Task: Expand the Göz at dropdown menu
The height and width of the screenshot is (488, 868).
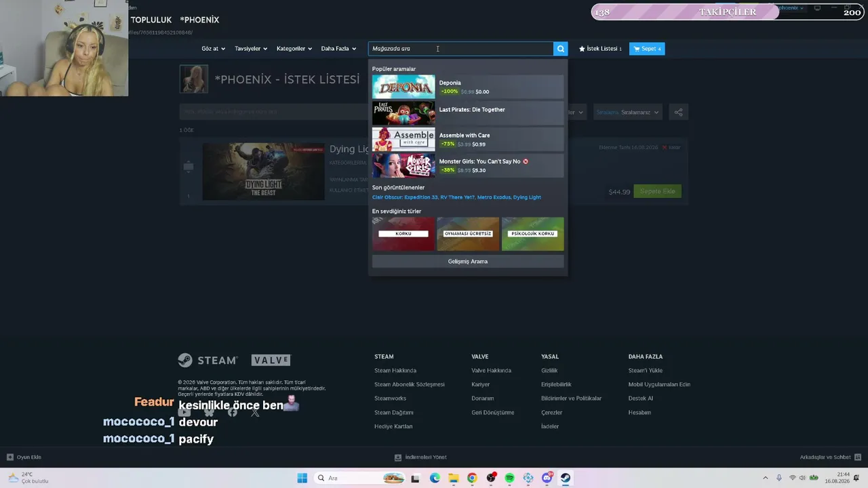Action: pyautogui.click(x=214, y=49)
